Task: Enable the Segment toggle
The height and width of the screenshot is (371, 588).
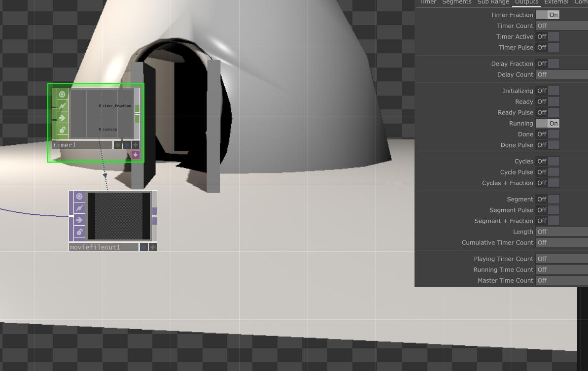Action: click(548, 199)
